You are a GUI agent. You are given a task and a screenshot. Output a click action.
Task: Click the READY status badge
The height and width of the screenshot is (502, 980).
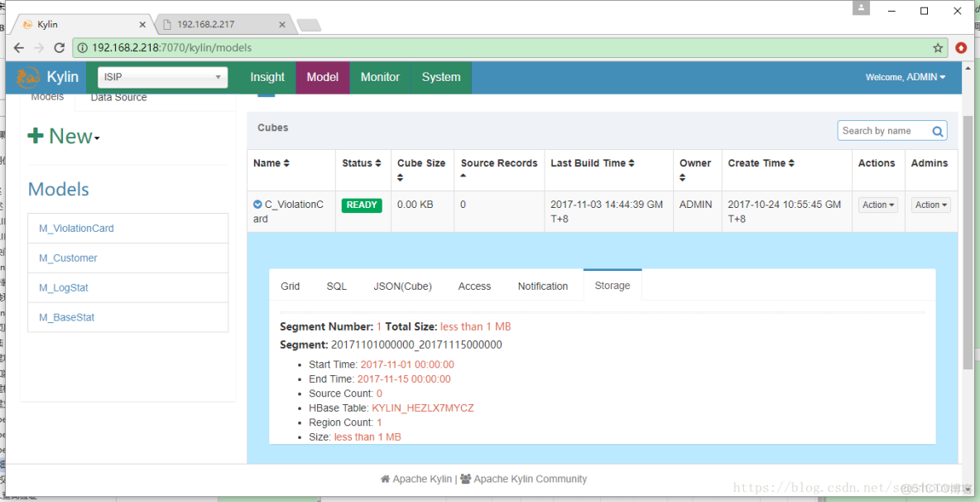tap(361, 205)
